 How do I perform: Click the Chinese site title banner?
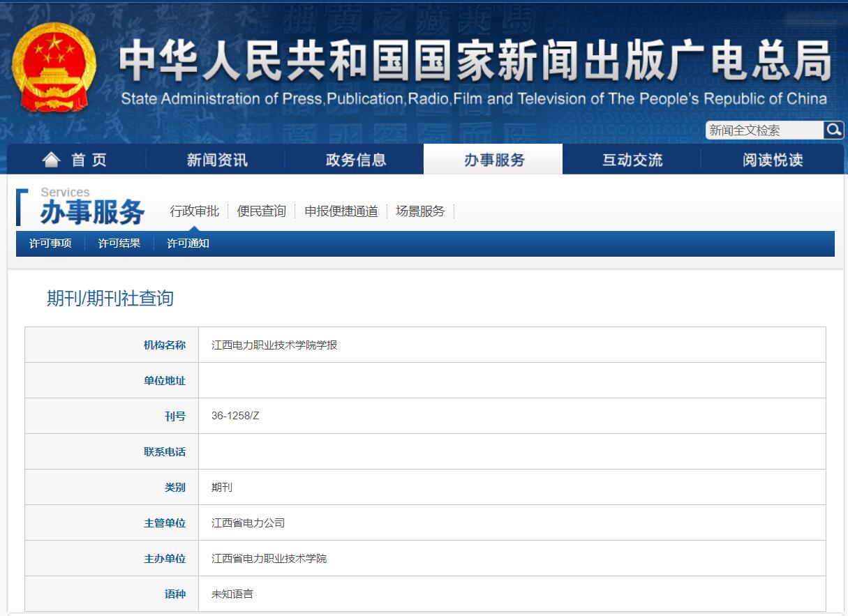[x=475, y=61]
